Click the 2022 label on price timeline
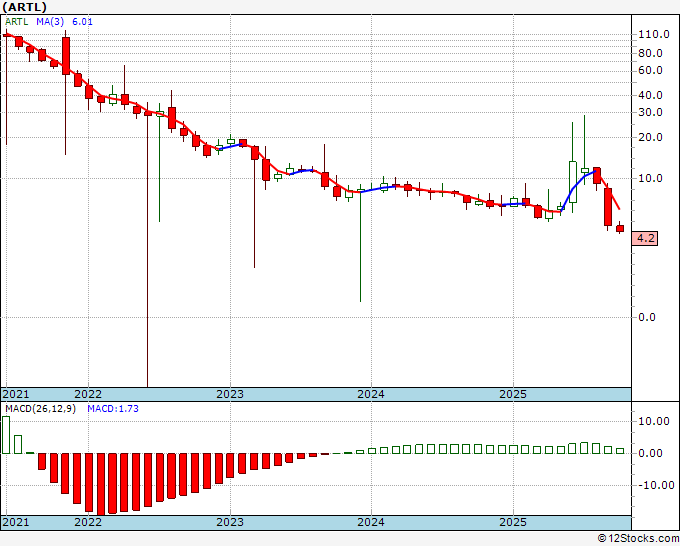The height and width of the screenshot is (546, 680). click(88, 394)
